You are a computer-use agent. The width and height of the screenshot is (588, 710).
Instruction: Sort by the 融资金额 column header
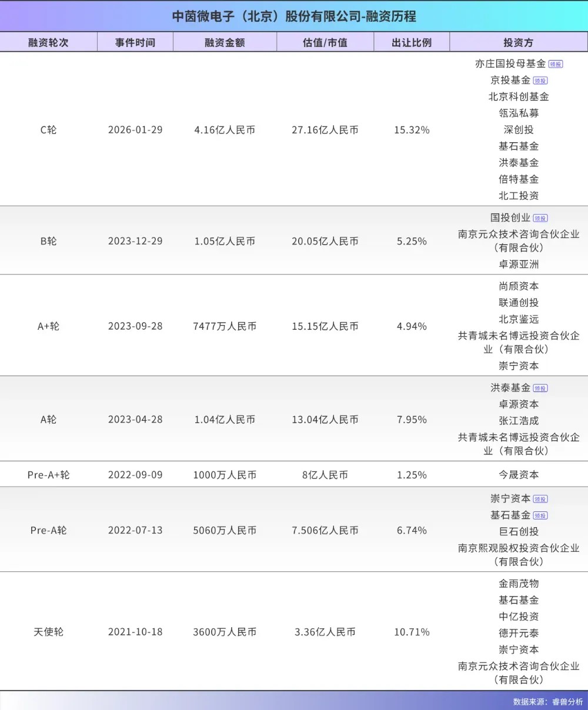click(x=225, y=42)
